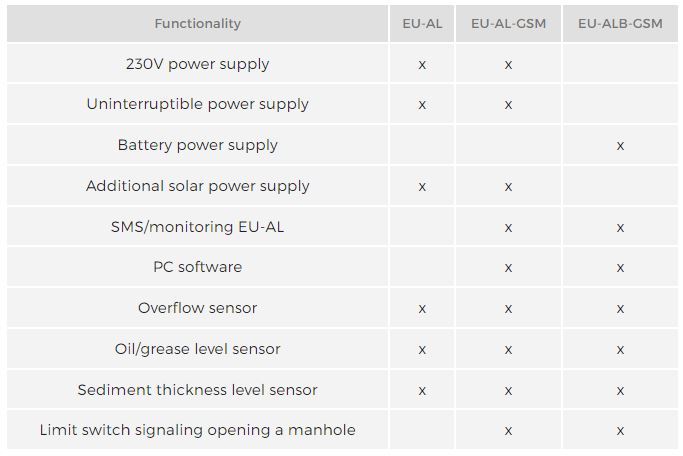Select the EU-AL-GSM x mark for PC software
Screen dimensions: 683x456
point(508,268)
